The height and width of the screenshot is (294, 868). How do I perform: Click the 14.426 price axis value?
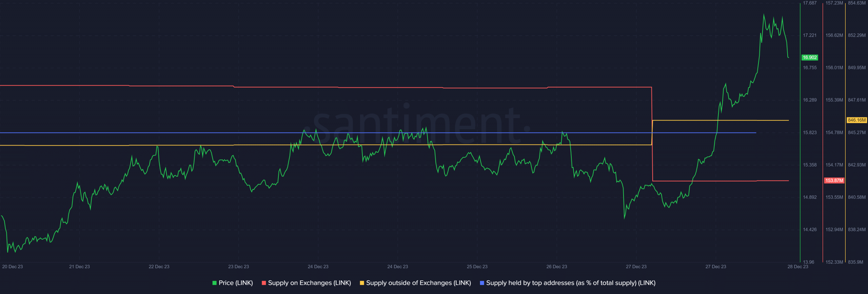pyautogui.click(x=810, y=230)
